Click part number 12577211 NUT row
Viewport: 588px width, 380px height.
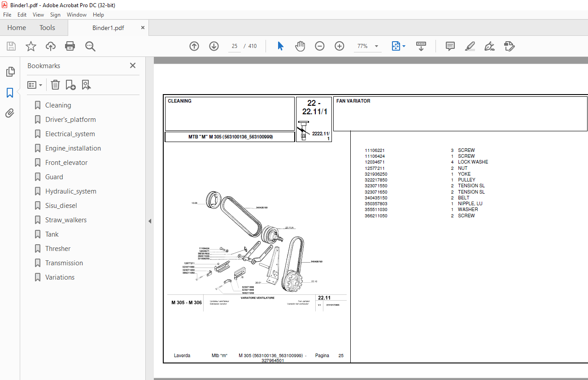(x=416, y=168)
